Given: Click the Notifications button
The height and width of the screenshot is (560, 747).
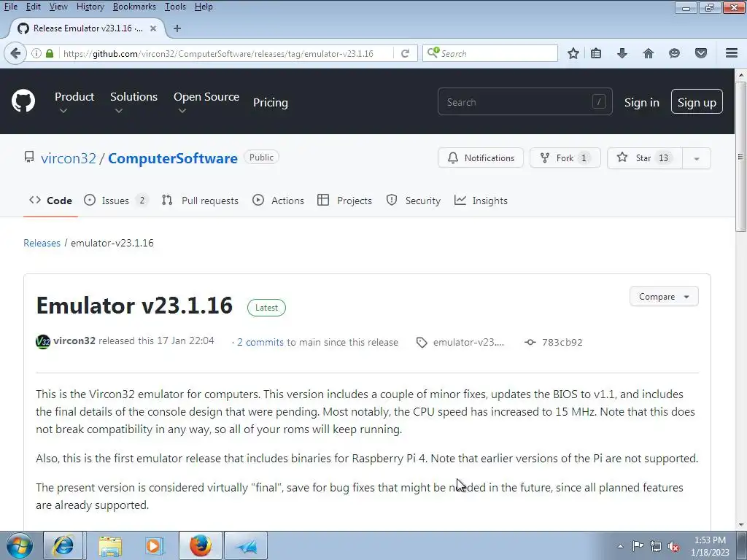Looking at the screenshot, I should pyautogui.click(x=481, y=158).
